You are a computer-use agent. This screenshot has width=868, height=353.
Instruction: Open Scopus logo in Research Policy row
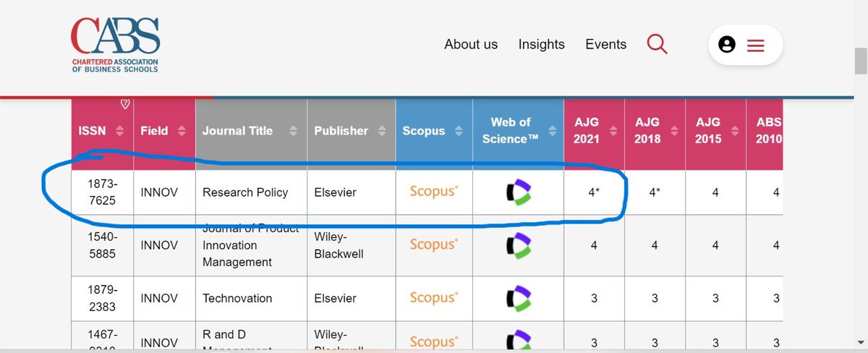(x=434, y=192)
